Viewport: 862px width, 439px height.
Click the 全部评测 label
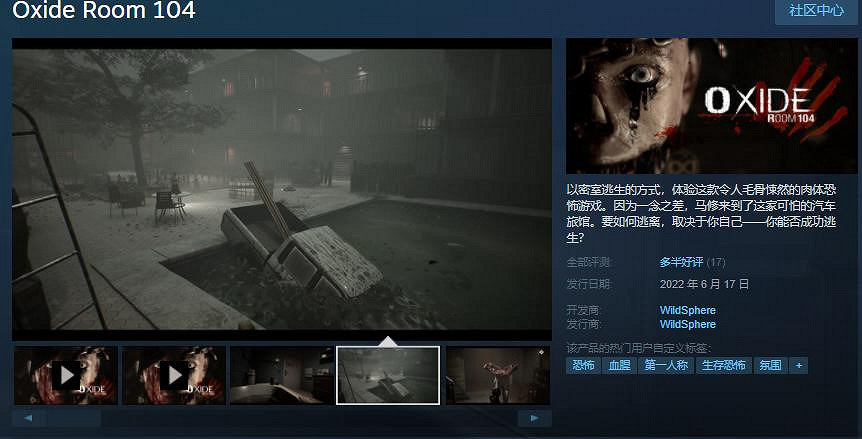589,263
